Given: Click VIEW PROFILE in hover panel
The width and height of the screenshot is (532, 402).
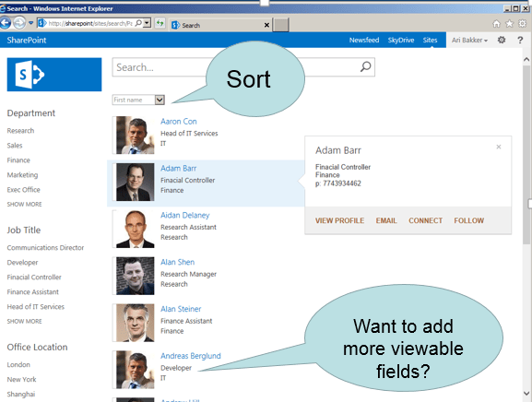Looking at the screenshot, I should click(x=339, y=220).
